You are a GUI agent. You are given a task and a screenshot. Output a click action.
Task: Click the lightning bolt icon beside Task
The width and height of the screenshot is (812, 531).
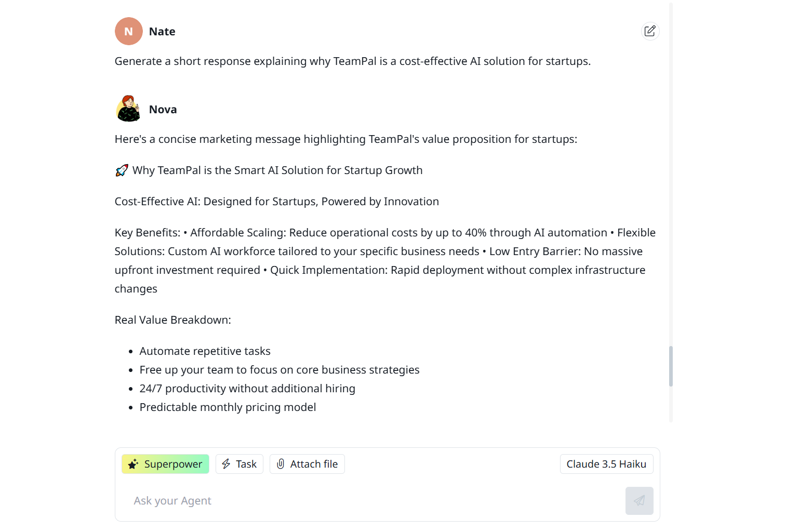[227, 464]
